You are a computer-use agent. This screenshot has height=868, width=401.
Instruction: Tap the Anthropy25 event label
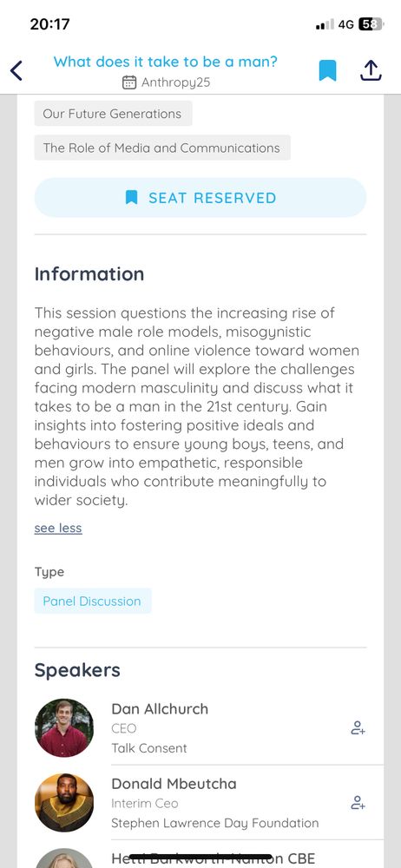pos(175,82)
